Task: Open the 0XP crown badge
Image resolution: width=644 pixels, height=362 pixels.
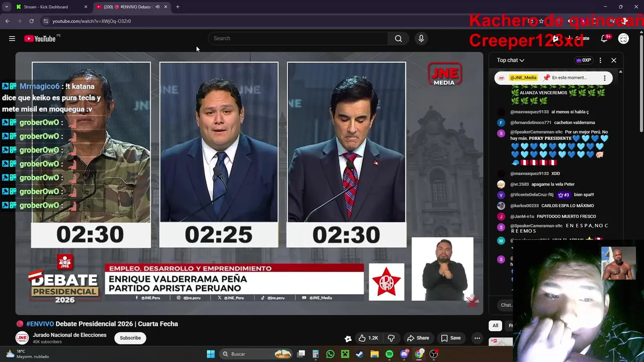Action: point(584,60)
